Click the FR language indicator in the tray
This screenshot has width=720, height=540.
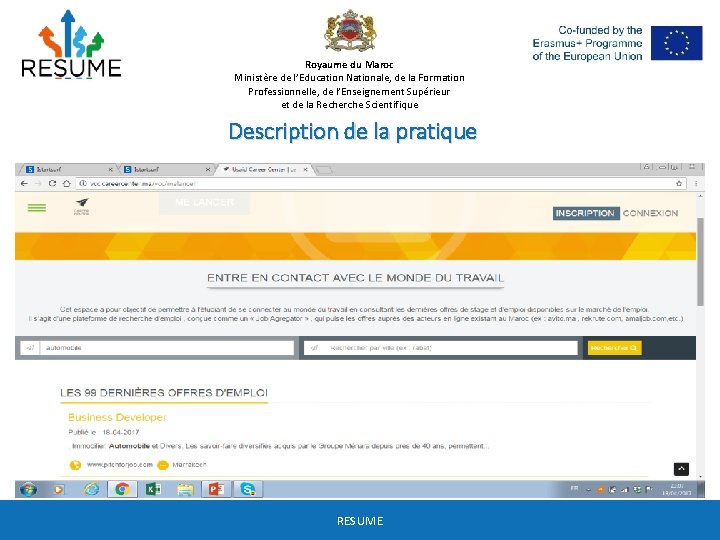click(x=574, y=489)
